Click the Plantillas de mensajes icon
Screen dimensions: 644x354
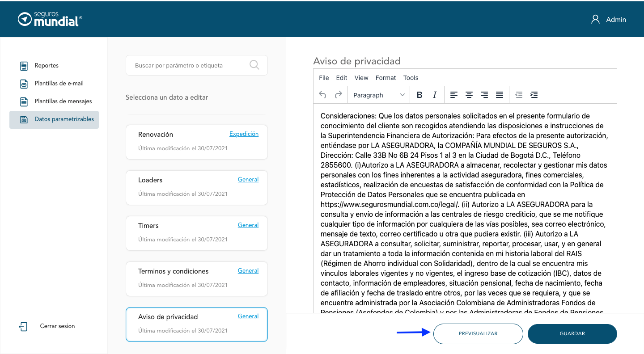pos(24,101)
